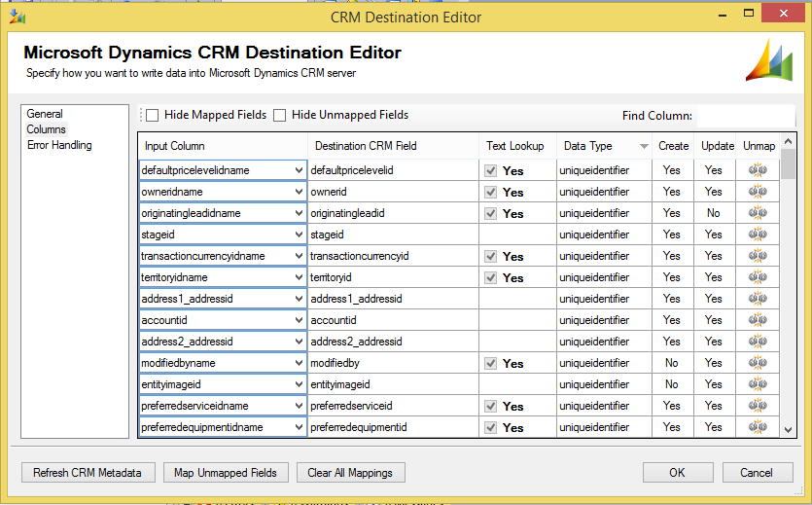Click scrollbar down arrow of grid
Image resolution: width=812 pixels, height=505 pixels.
point(789,430)
